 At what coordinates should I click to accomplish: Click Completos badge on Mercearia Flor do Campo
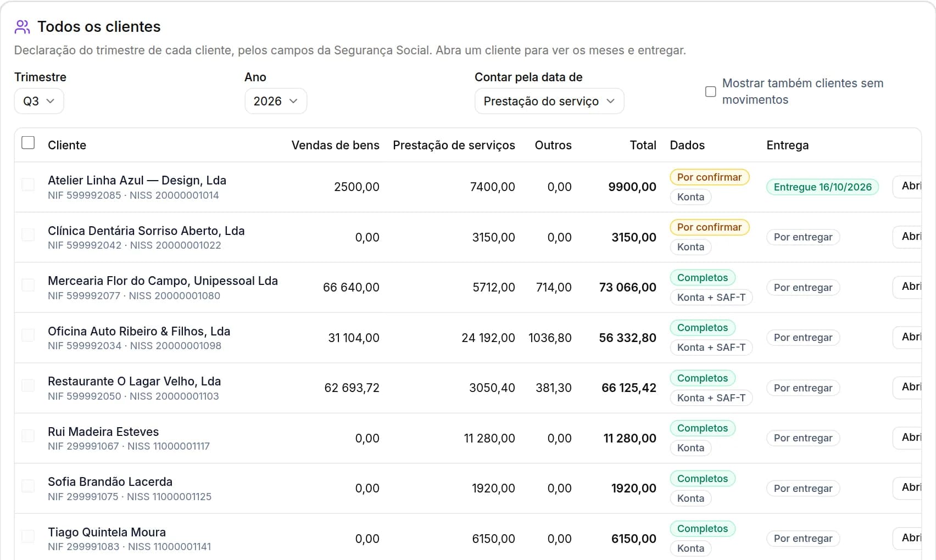tap(703, 278)
